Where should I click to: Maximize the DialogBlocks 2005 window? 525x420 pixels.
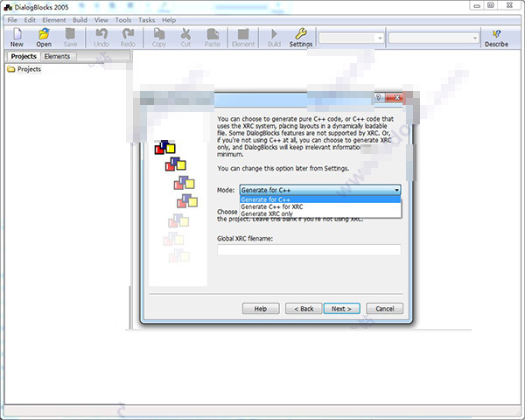[x=491, y=6]
